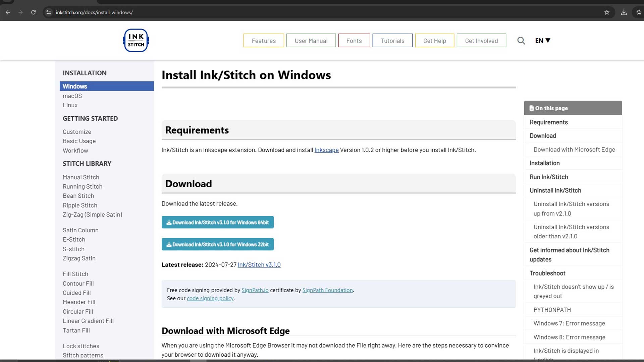Click the browser forward arrow
Image resolution: width=644 pixels, height=362 pixels.
pos(20,12)
